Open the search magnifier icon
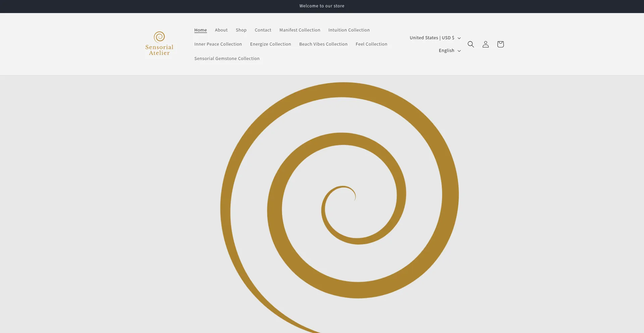Screen dimensions: 644x333 coord(471,44)
